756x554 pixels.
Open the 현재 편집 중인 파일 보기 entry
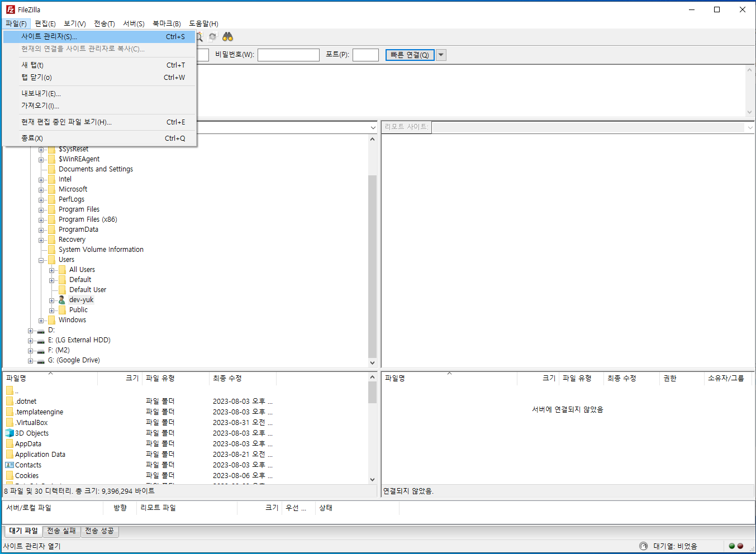99,122
